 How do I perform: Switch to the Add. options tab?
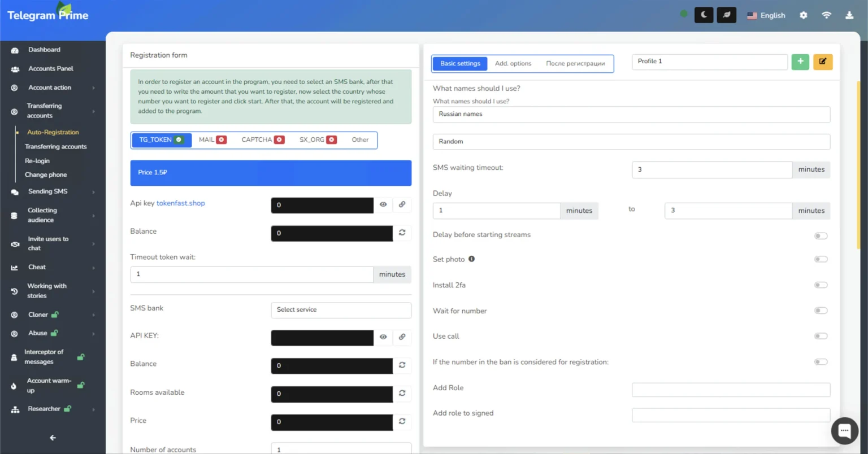(x=513, y=64)
